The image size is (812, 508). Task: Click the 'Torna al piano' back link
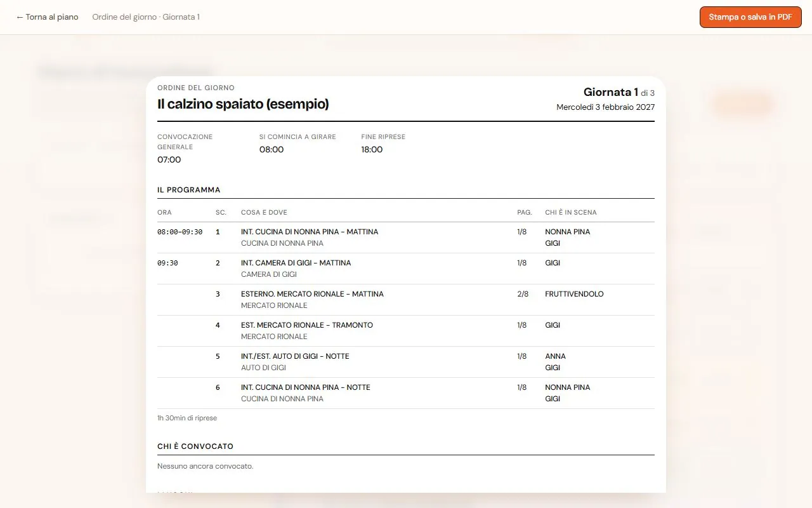coord(48,17)
